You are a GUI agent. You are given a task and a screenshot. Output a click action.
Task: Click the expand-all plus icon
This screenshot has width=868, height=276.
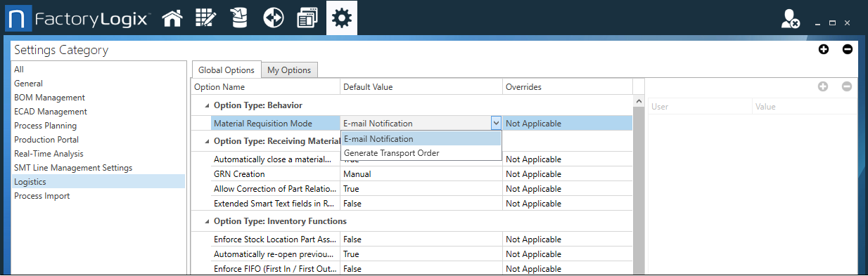pyautogui.click(x=824, y=49)
